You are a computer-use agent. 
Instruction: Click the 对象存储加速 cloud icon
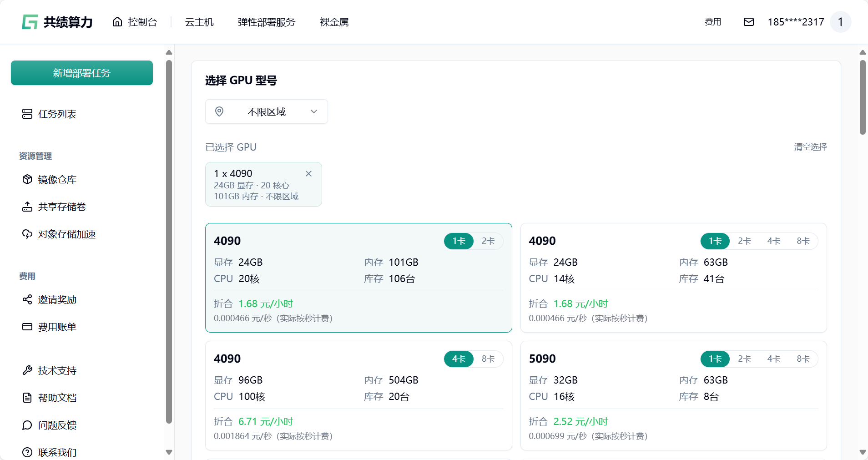(x=27, y=234)
